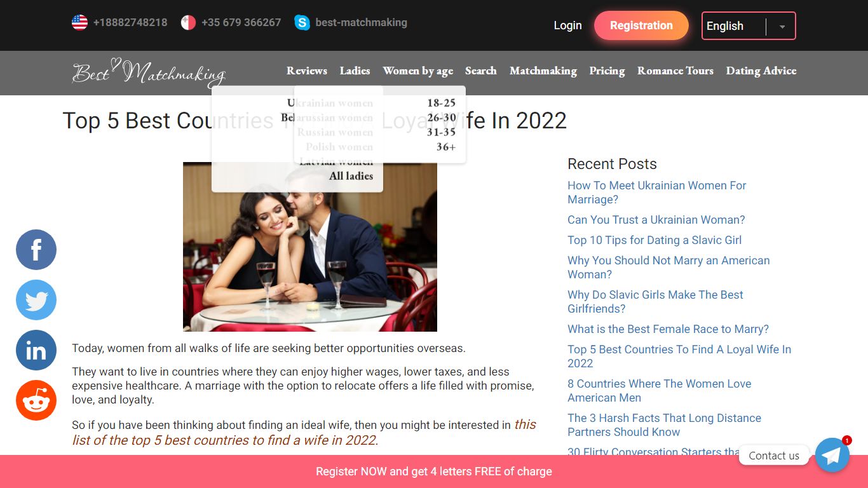Share on LinkedIn via sidebar icon
Viewport: 868px width, 488px height.
point(36,350)
